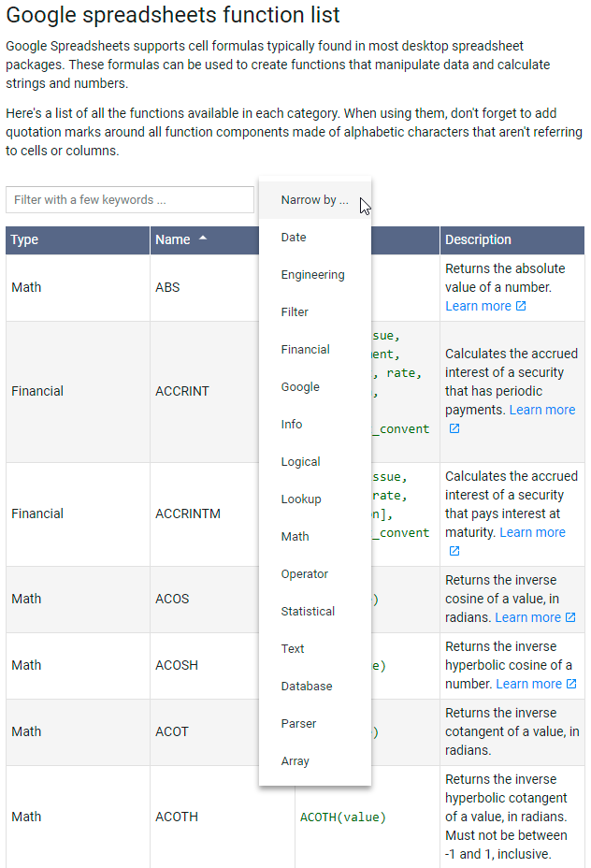Choose Engineering from the category dropdown

[x=312, y=275]
